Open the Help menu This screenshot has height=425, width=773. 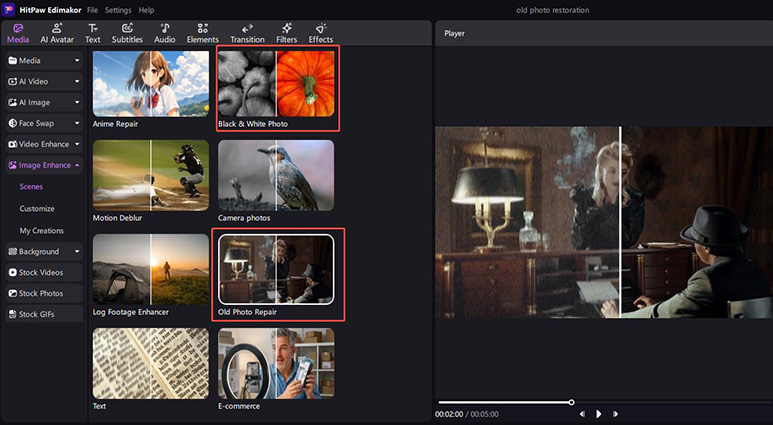(x=146, y=10)
